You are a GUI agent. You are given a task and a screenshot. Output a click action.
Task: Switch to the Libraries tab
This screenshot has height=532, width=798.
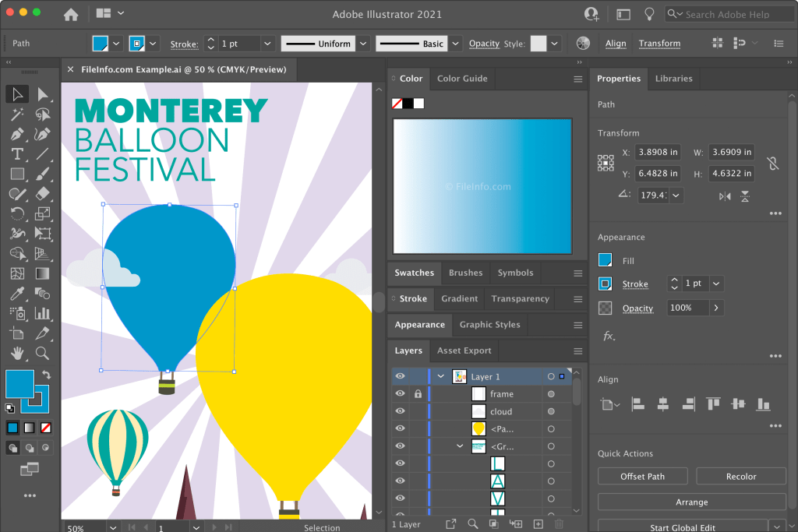673,79
